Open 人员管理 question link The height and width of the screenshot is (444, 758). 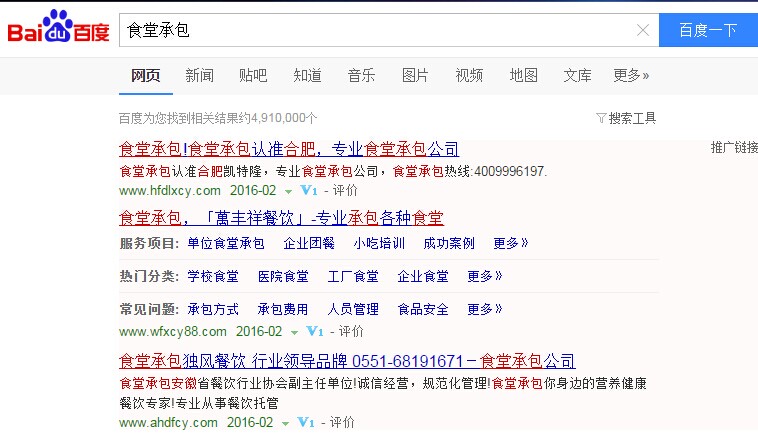pyautogui.click(x=353, y=309)
